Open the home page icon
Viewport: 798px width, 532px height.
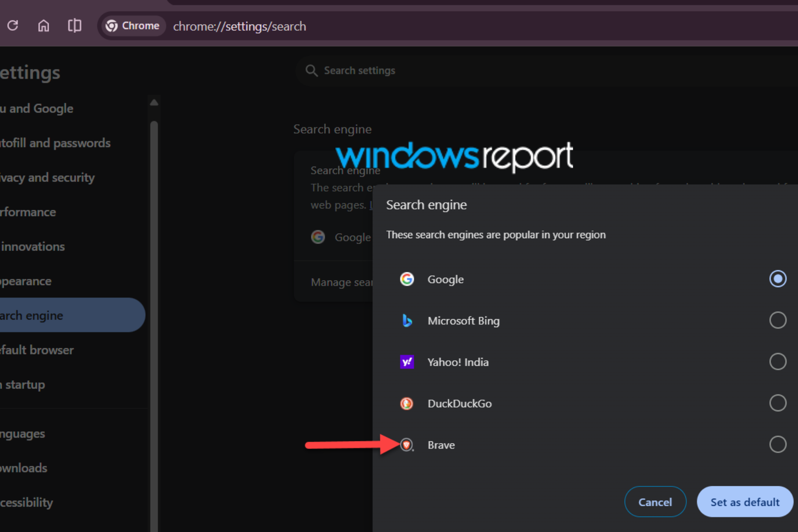44,26
